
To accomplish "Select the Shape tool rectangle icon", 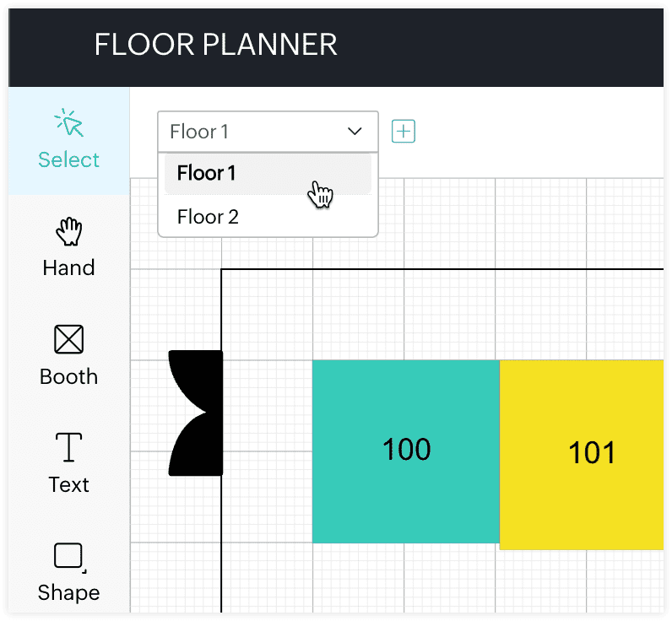I will click(68, 556).
